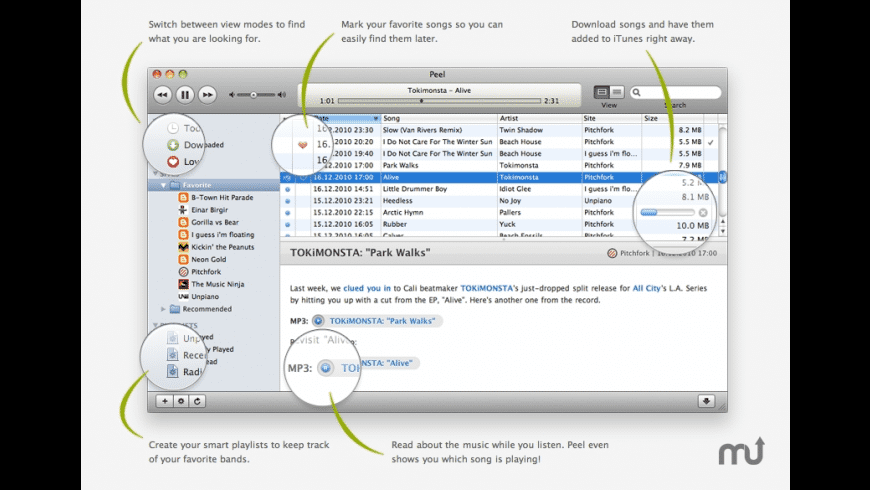
Task: Play the Park Walks MP3 via its play icon
Action: (x=318, y=321)
